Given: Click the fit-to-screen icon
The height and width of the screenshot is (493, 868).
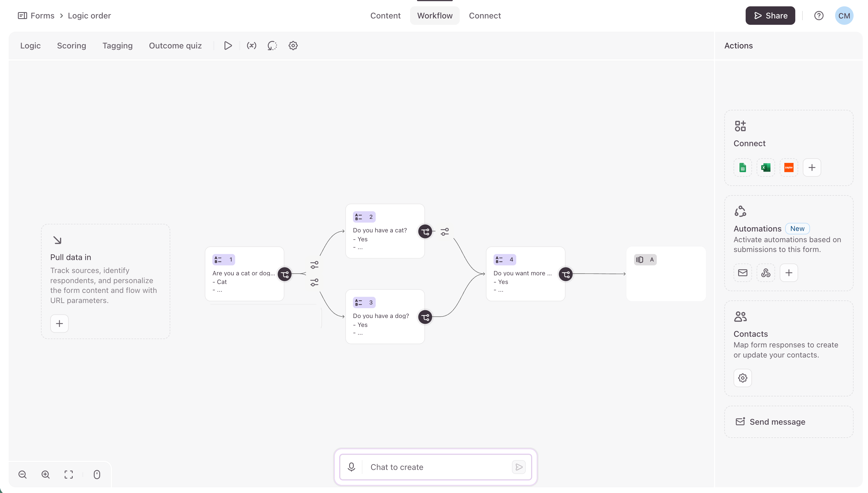Looking at the screenshot, I should click(69, 474).
